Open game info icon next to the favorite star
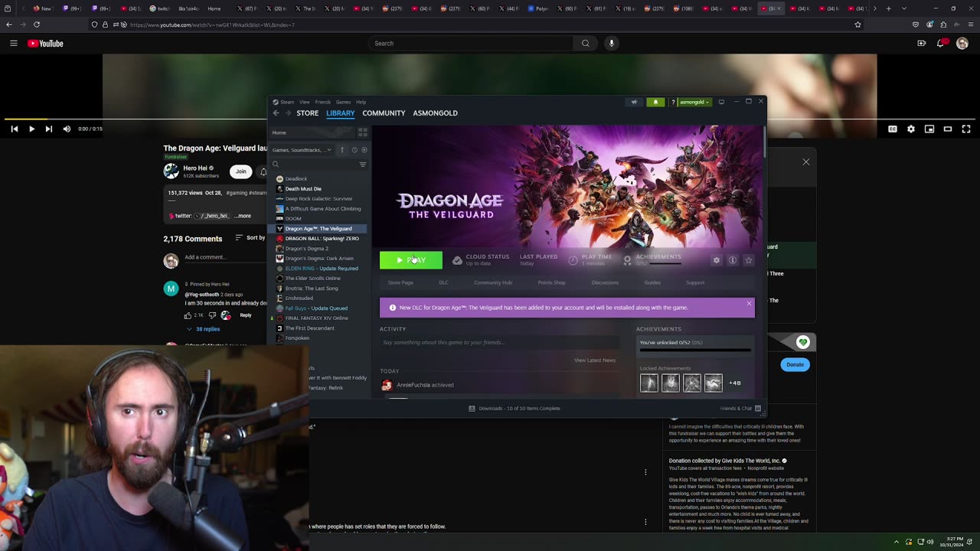This screenshot has width=980, height=551. 733,260
